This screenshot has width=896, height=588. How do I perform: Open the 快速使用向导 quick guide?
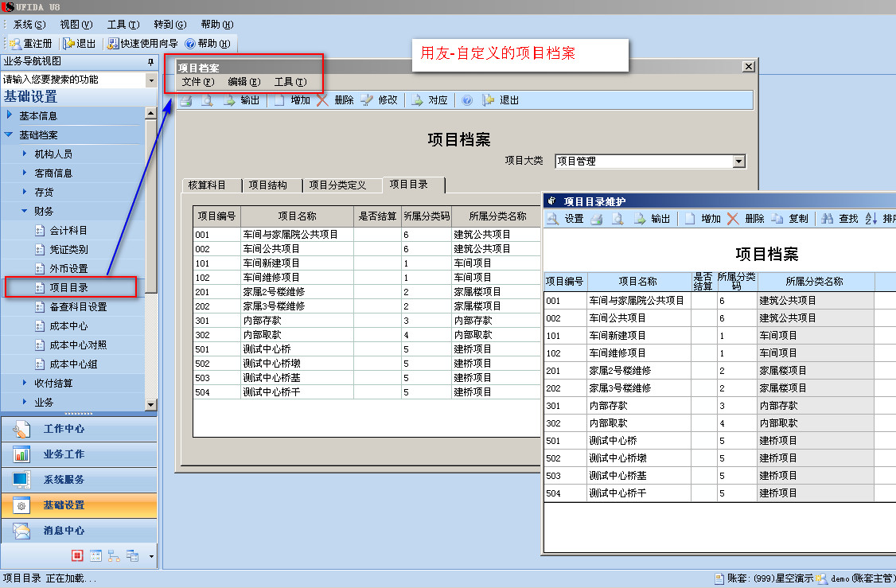coord(143,44)
